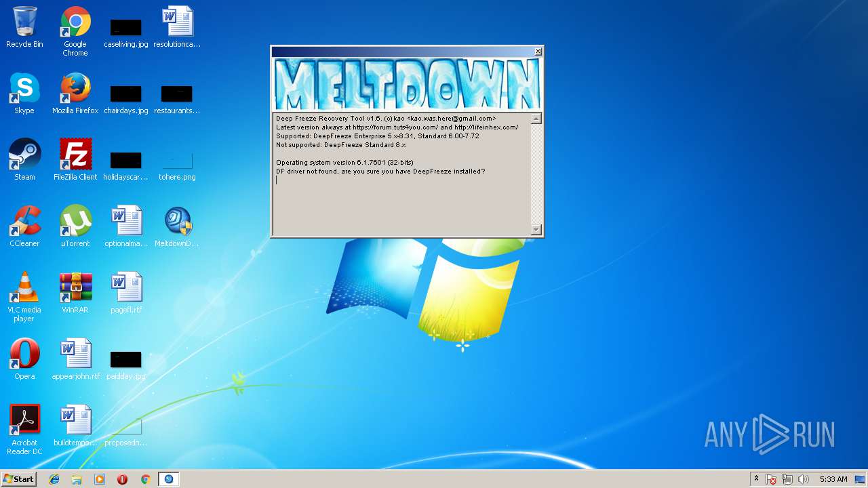The image size is (868, 488).
Task: Launch Google Chrome from desktop
Action: tap(75, 31)
